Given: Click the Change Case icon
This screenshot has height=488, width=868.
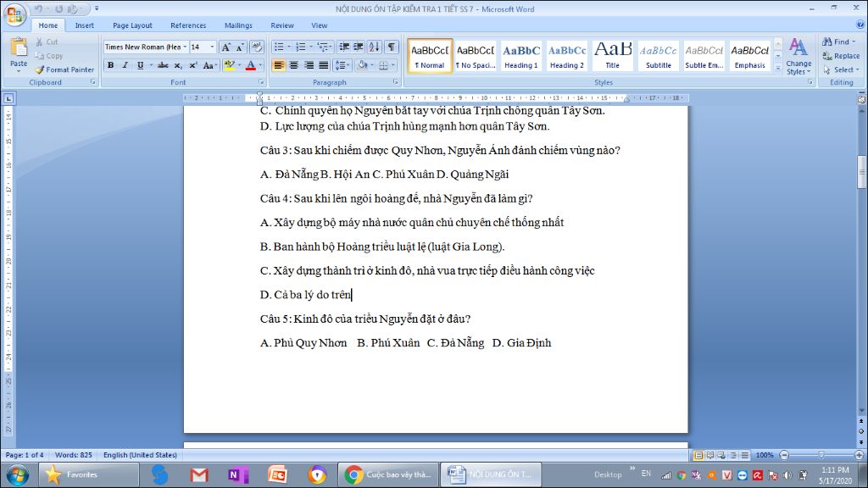Looking at the screenshot, I should point(209,65).
